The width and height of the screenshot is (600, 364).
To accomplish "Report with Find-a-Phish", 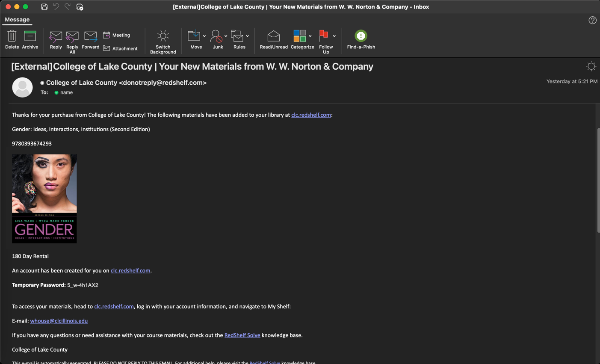I will 361,40.
